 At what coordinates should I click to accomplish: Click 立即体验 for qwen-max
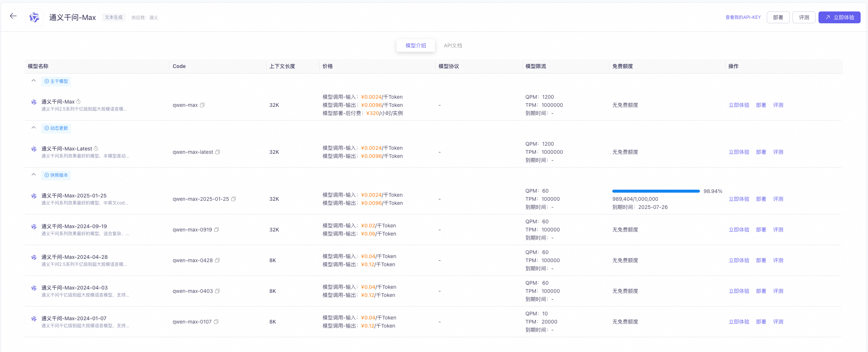click(739, 105)
